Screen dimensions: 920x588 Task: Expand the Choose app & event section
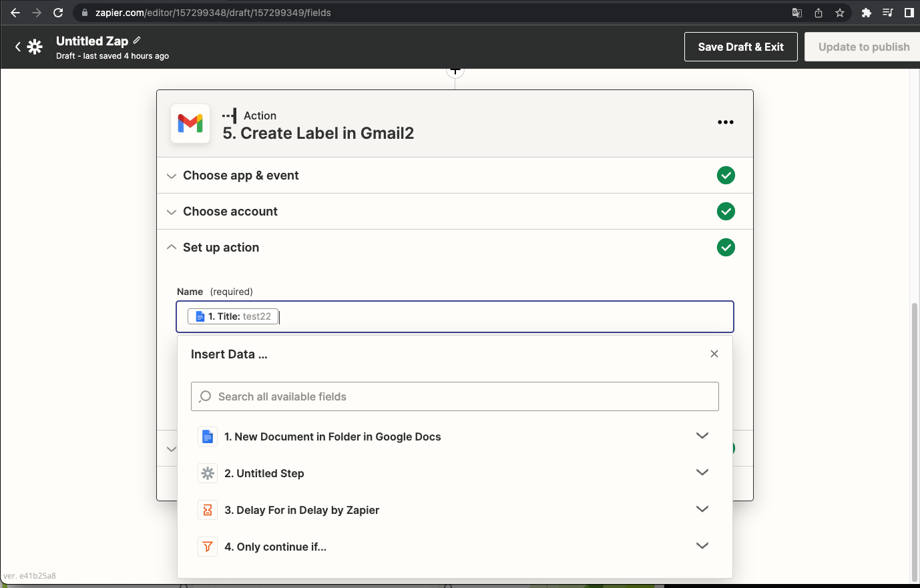pyautogui.click(x=455, y=176)
